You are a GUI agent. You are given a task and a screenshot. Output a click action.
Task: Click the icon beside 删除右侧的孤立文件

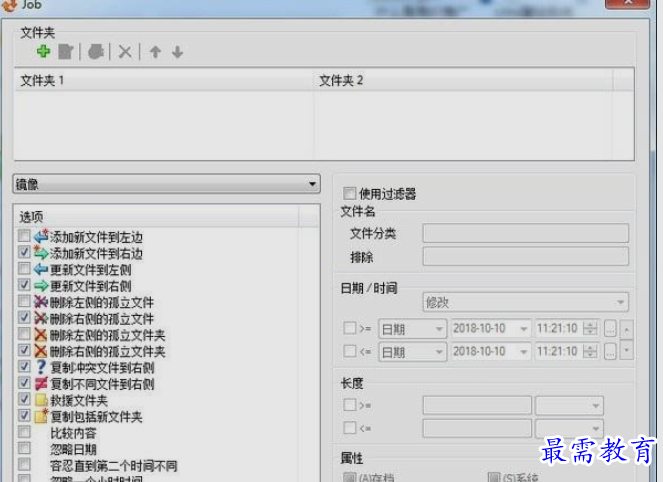[x=41, y=318]
